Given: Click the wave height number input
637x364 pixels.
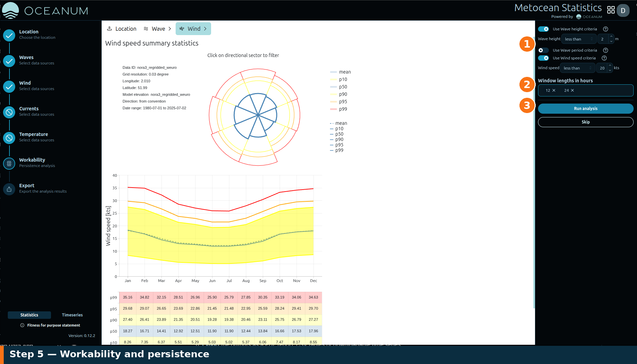Looking at the screenshot, I should tap(603, 39).
